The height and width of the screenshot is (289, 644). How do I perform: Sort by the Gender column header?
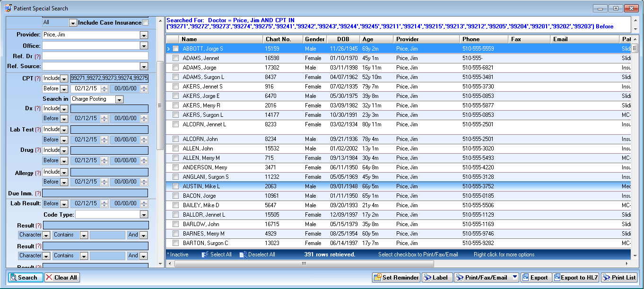pyautogui.click(x=314, y=39)
